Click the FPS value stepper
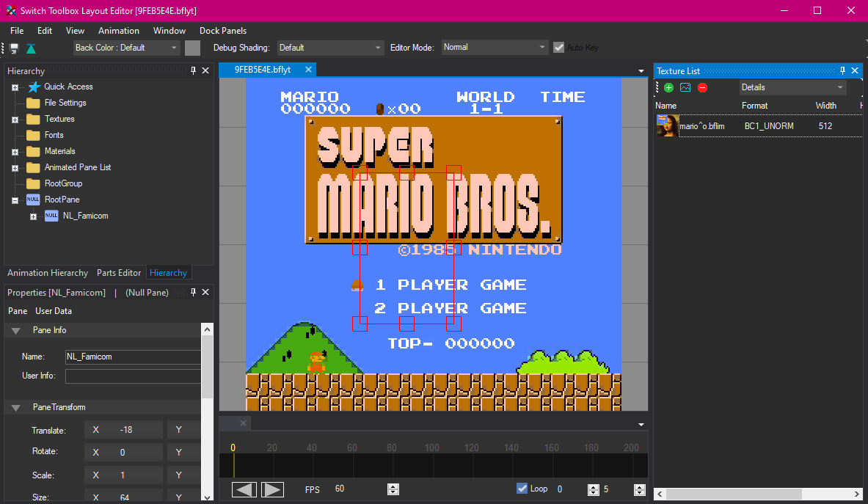The image size is (868, 504). pos(393,489)
